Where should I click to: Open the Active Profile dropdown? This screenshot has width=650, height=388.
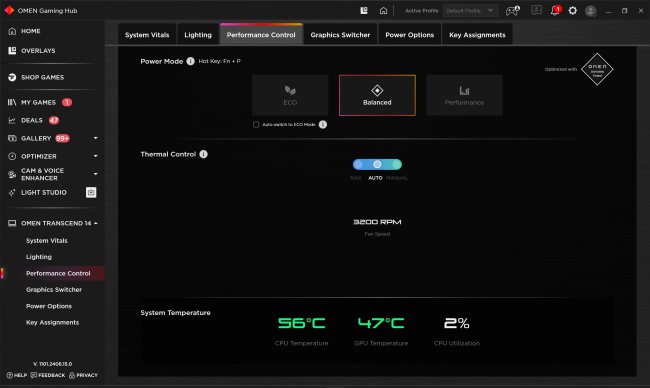tap(470, 11)
